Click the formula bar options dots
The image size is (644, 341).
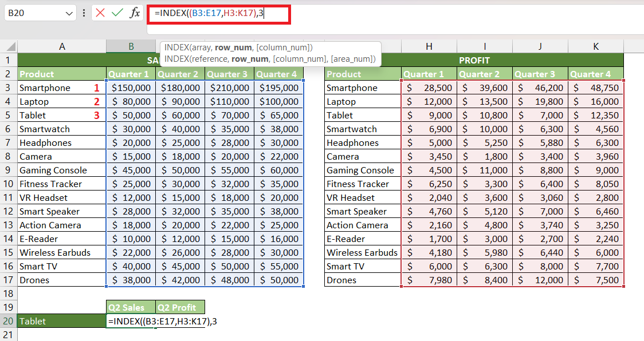(x=84, y=13)
